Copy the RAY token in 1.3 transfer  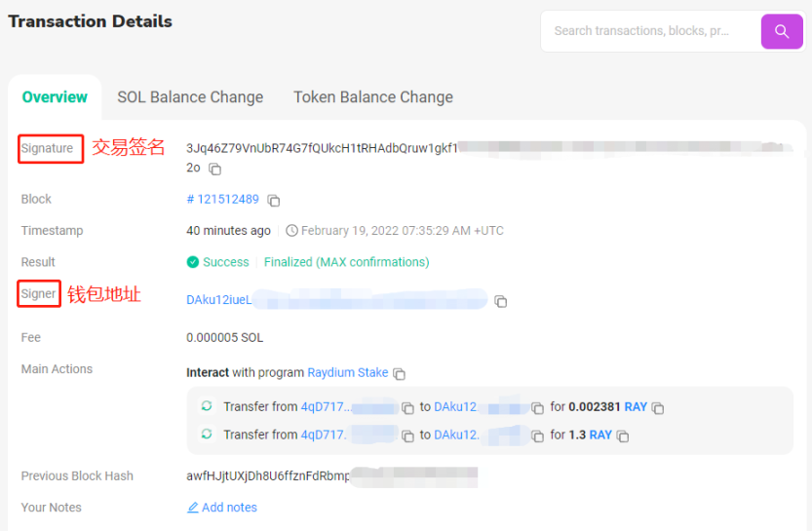(623, 436)
